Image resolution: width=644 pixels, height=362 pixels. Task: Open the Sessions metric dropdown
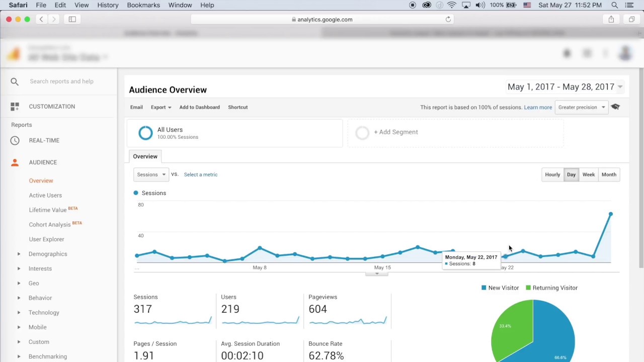pyautogui.click(x=151, y=174)
